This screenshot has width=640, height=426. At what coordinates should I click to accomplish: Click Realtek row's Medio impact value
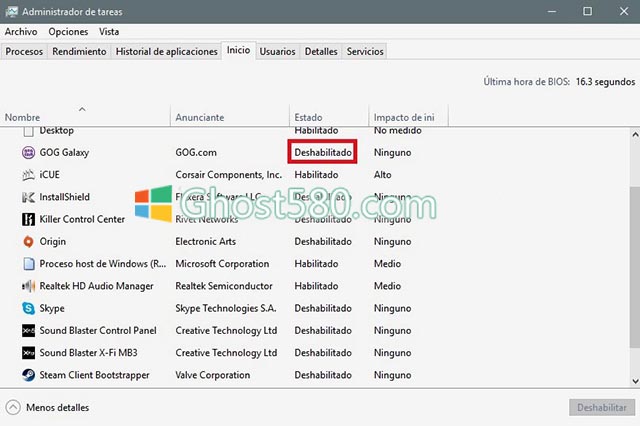(387, 286)
